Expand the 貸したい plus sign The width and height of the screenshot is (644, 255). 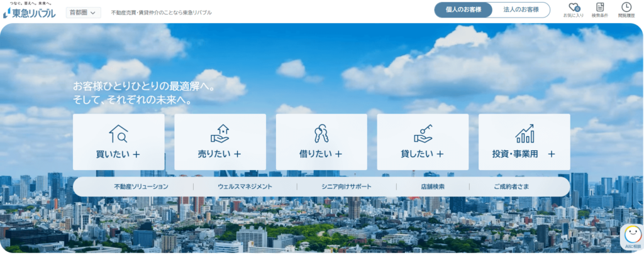point(440,155)
